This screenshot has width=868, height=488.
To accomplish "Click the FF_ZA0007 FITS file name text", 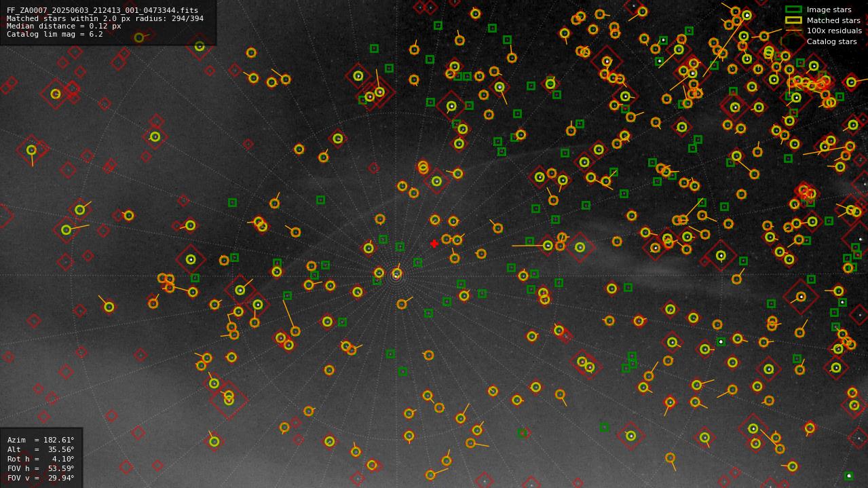I will [x=102, y=10].
